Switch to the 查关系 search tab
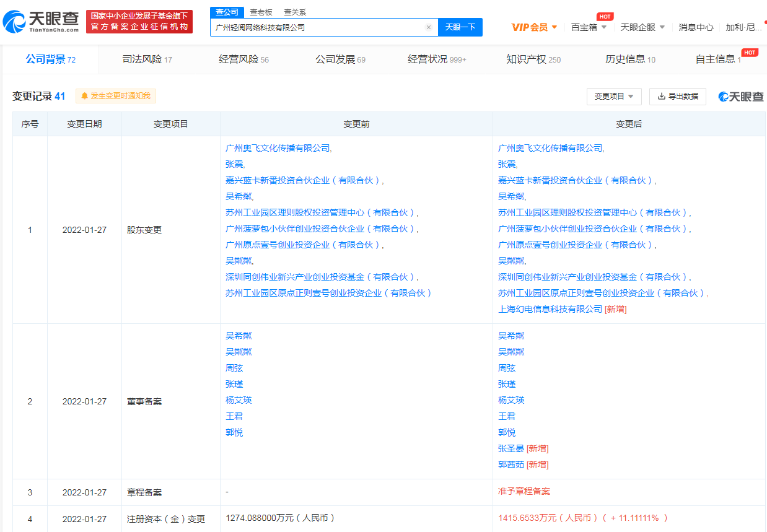The width and height of the screenshot is (767, 532). click(295, 12)
